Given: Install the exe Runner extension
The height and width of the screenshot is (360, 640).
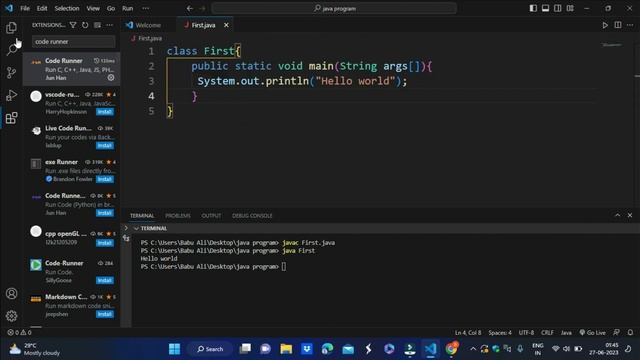Looking at the screenshot, I should pos(105,179).
